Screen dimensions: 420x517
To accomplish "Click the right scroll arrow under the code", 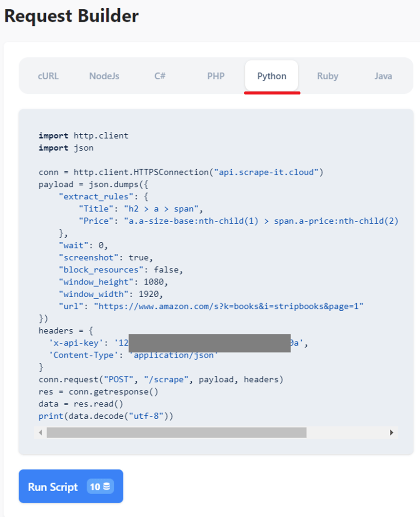I will 392,432.
